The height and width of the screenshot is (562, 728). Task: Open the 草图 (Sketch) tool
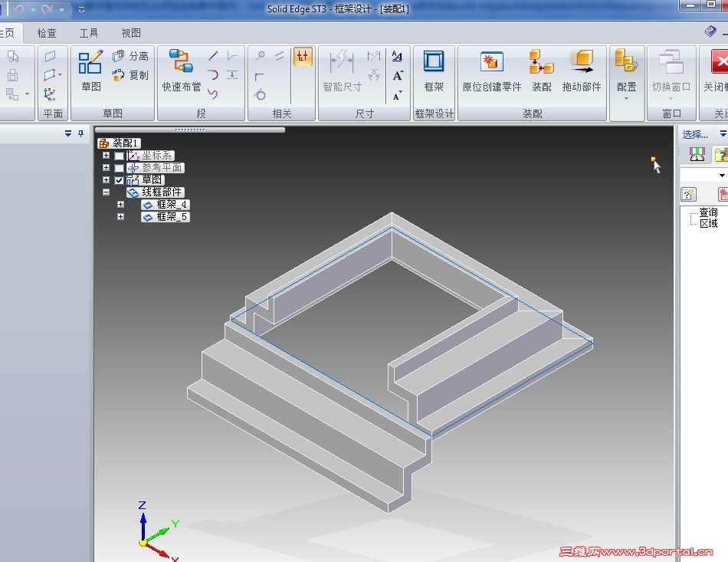pos(90,71)
